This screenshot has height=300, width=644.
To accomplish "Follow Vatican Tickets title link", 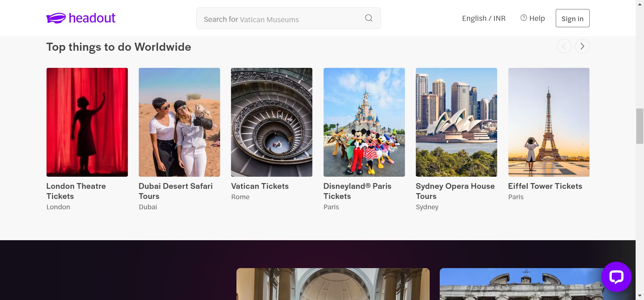I will click(x=260, y=186).
